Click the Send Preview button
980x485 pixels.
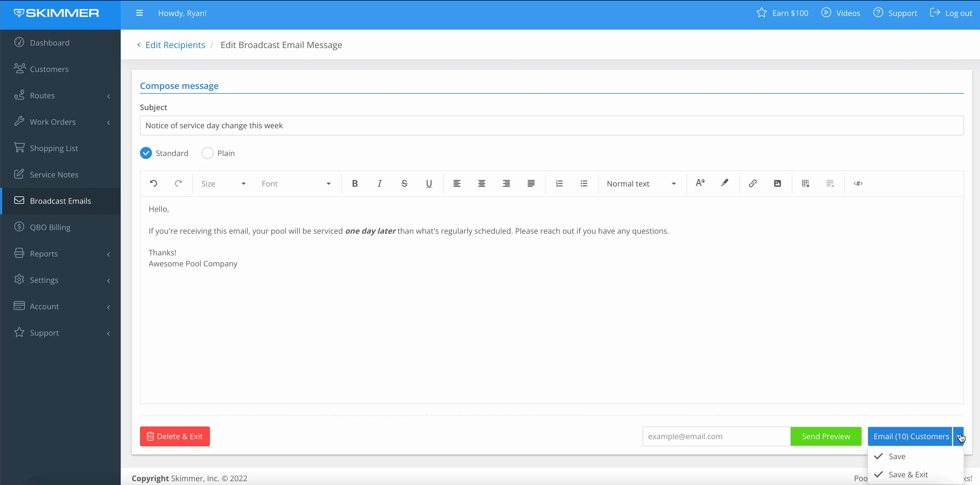(x=826, y=436)
